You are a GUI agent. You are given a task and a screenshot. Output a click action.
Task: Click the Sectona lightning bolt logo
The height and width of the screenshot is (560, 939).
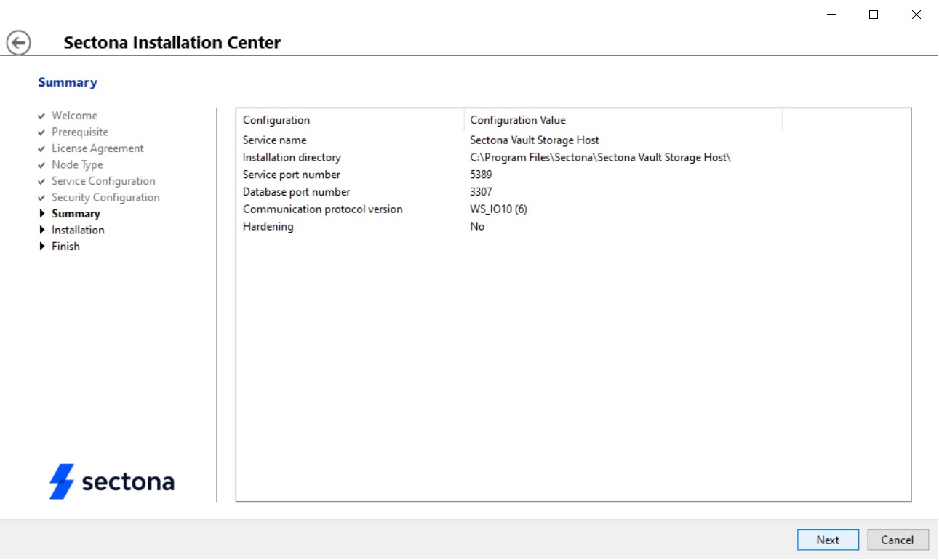(x=62, y=481)
